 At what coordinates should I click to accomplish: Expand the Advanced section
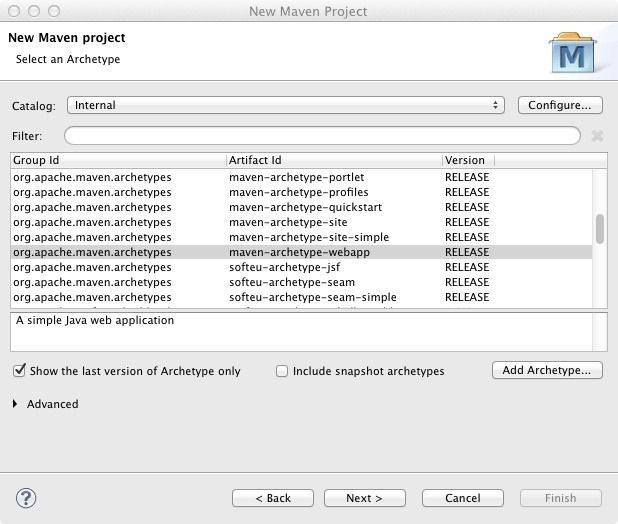pos(15,404)
